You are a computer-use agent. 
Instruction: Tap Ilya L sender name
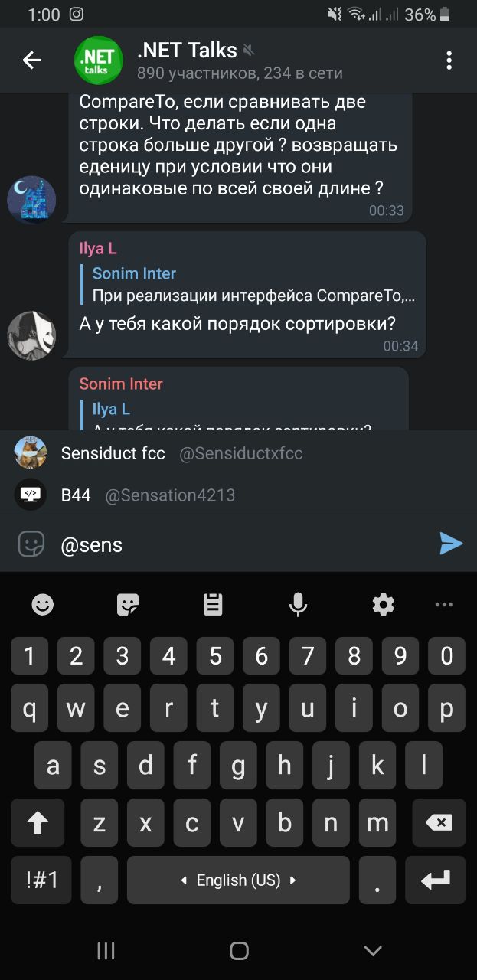[x=98, y=248]
